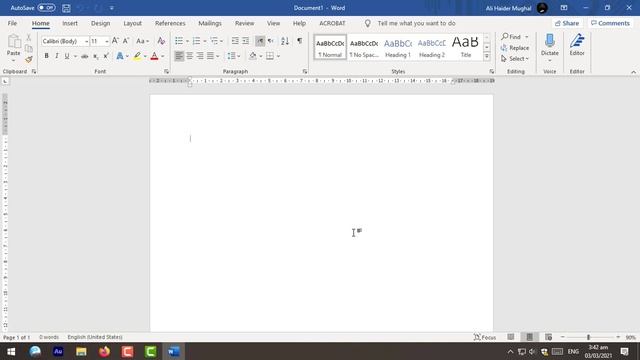Click the Copy icon

[x=29, y=48]
